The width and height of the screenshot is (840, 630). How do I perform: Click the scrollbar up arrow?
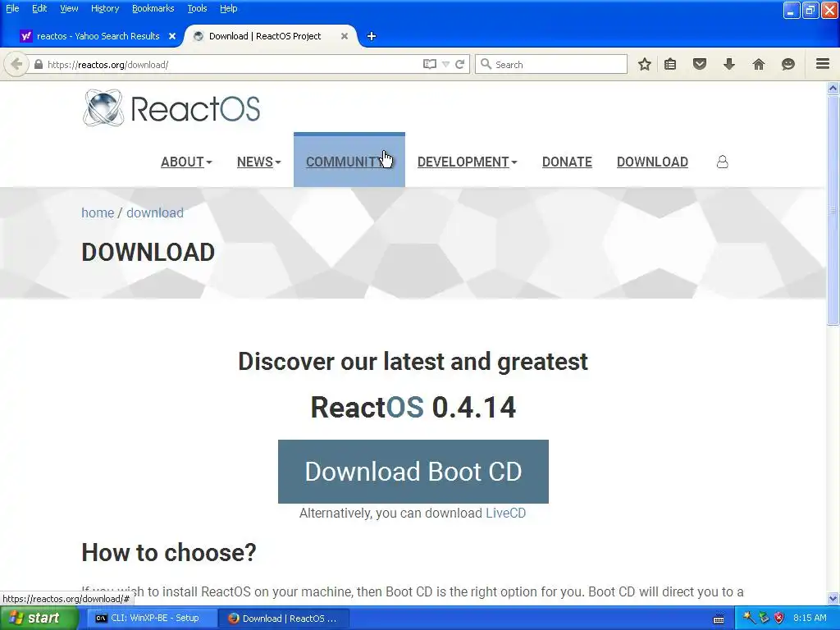coord(833,89)
